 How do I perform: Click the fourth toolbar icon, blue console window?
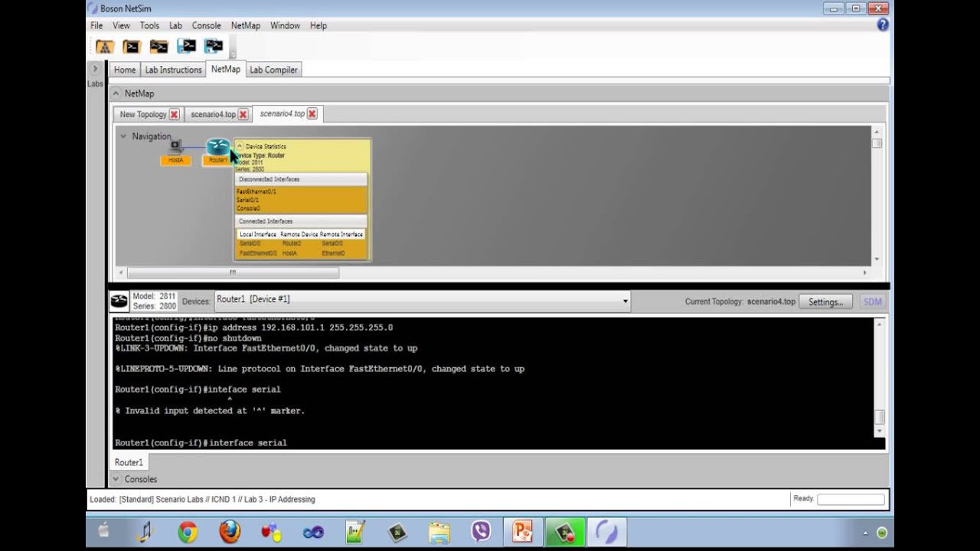click(186, 47)
